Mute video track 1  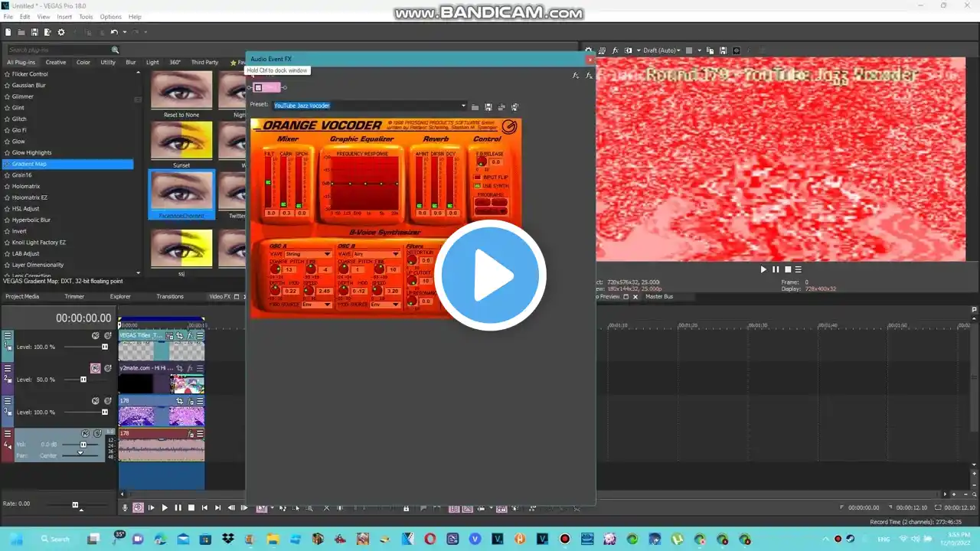pos(96,335)
